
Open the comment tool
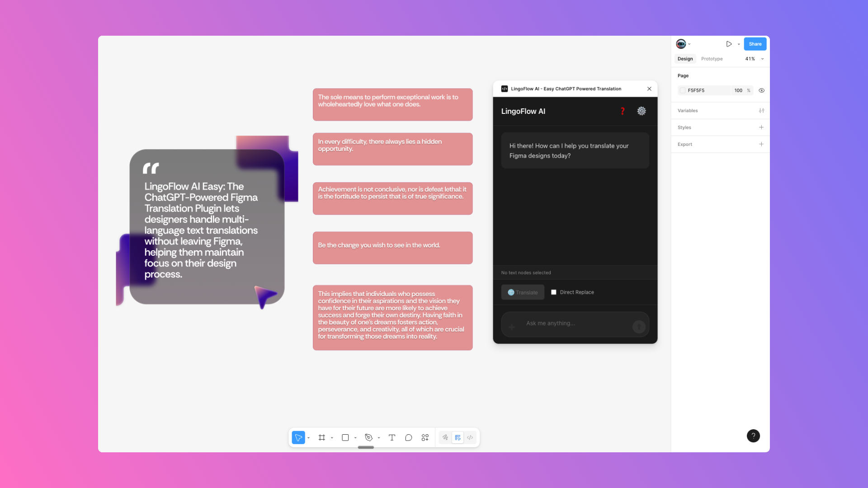tap(408, 437)
